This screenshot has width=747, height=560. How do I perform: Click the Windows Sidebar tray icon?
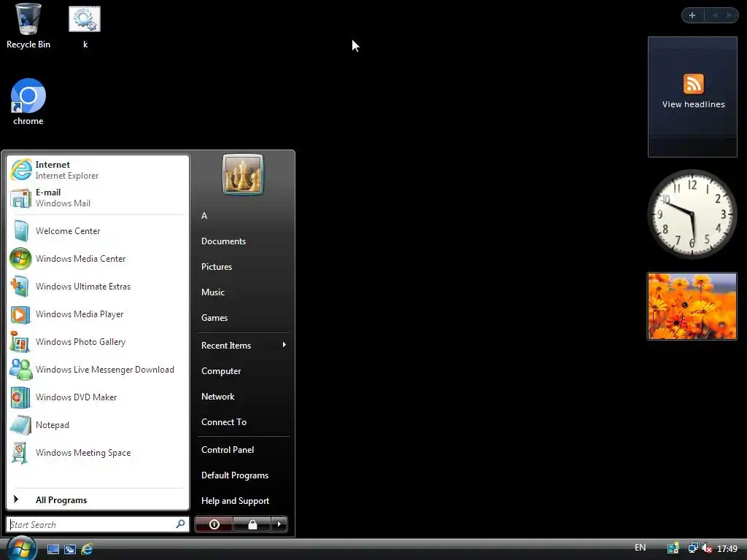coord(673,548)
